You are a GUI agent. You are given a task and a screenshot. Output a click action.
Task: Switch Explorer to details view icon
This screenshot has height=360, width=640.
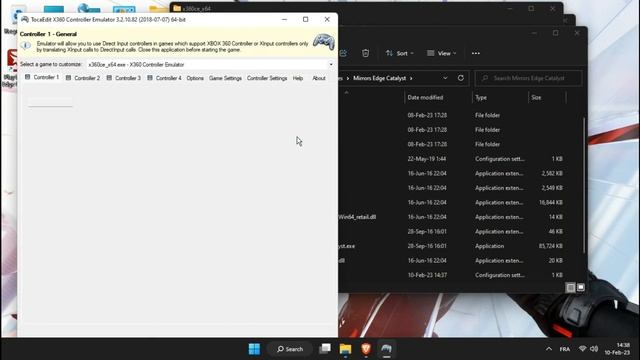pos(571,287)
